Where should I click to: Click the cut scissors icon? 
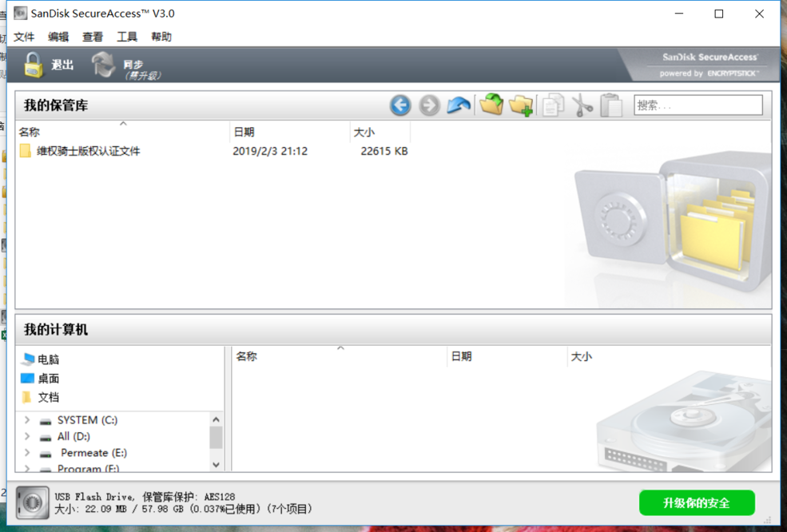point(582,105)
